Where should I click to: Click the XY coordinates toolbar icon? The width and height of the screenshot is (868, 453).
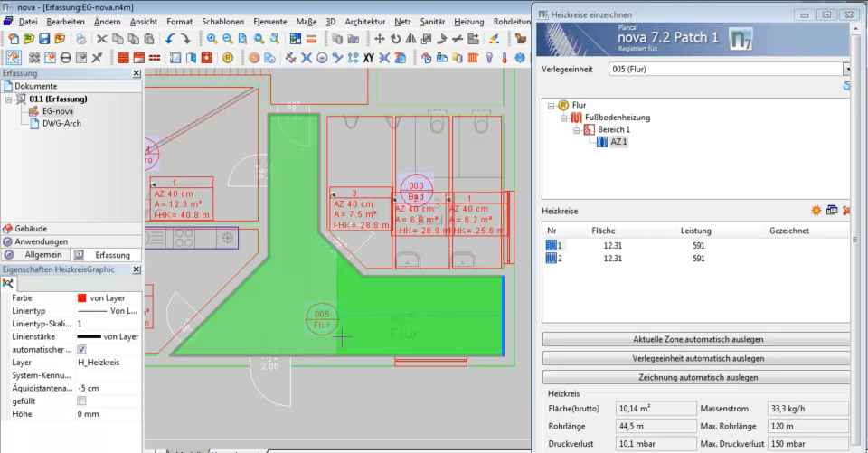click(369, 58)
